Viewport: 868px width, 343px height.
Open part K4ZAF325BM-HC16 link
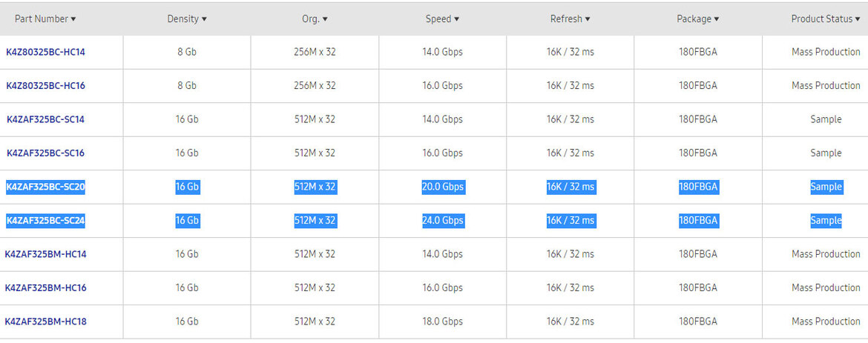45,288
